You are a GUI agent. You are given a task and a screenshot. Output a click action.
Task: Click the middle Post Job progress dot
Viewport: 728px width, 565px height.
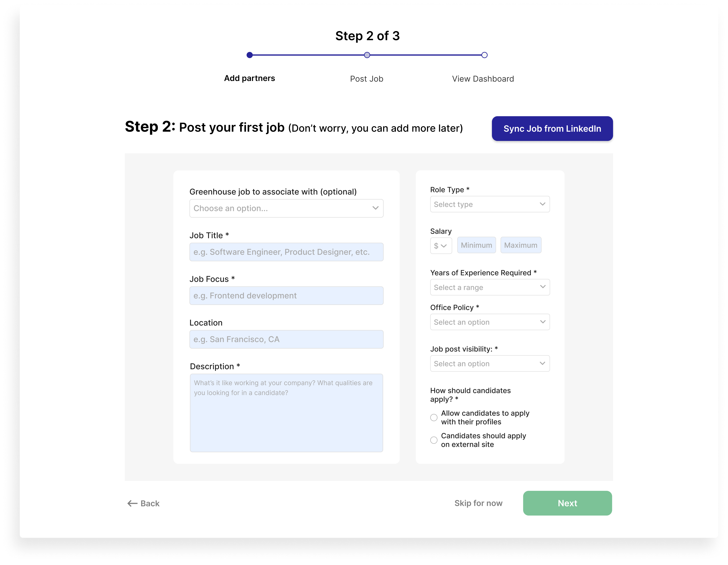coord(367,55)
